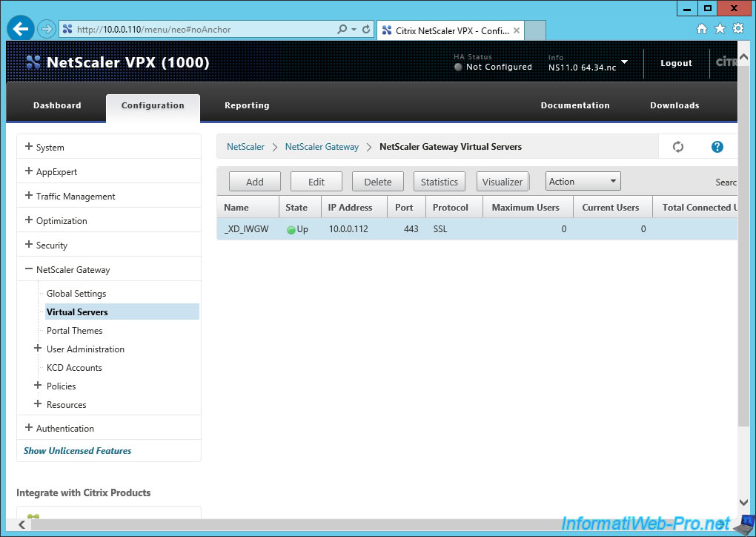
Task: Open the Documentation tab
Action: click(x=575, y=105)
